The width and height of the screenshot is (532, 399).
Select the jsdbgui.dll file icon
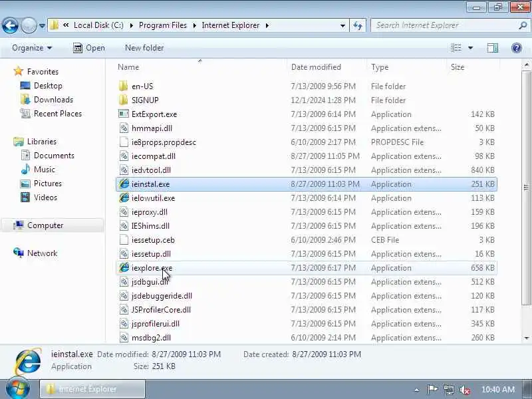124,281
